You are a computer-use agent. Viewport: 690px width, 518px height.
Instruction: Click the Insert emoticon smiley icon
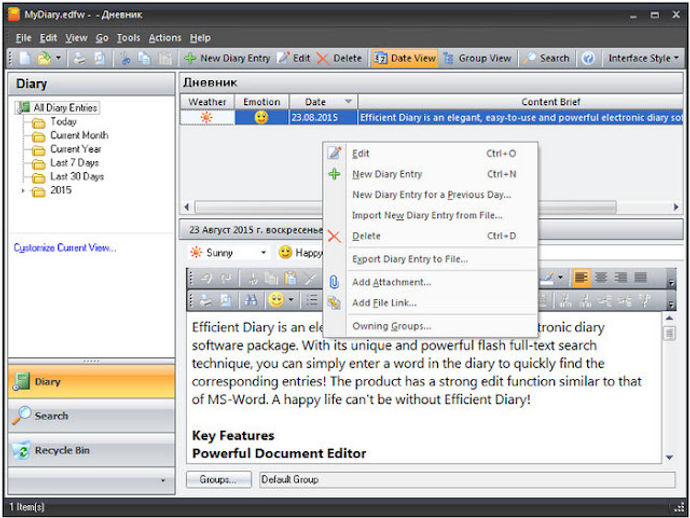coord(276,301)
